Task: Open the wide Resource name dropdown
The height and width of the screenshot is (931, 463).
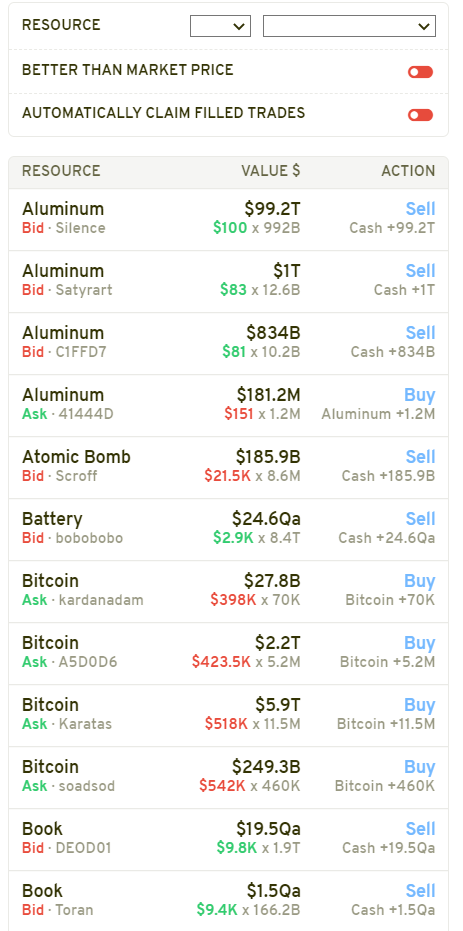Action: point(349,26)
